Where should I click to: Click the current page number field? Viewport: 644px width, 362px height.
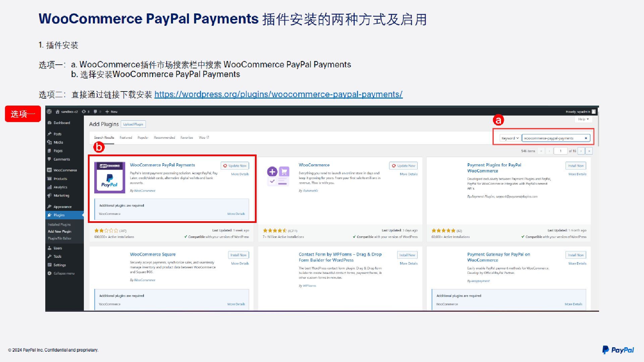[x=560, y=151]
